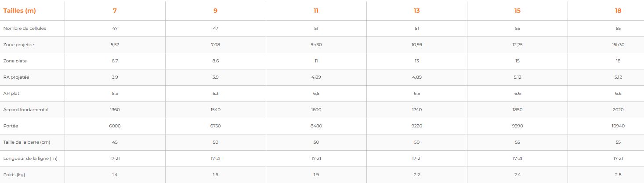
Task: Select the size 7 column header
Action: tap(115, 11)
